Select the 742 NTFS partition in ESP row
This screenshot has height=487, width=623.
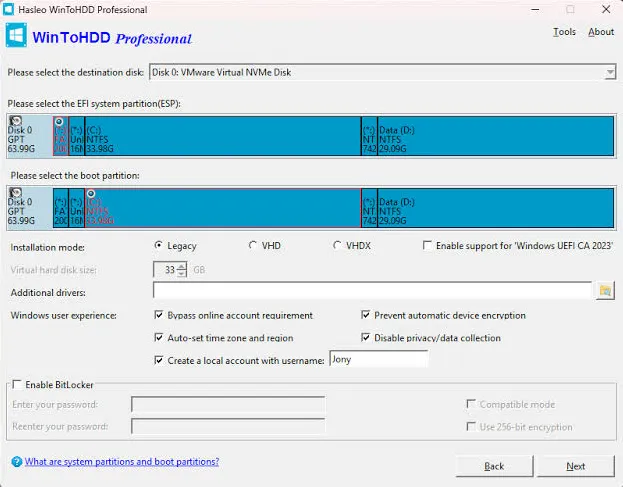click(x=369, y=136)
